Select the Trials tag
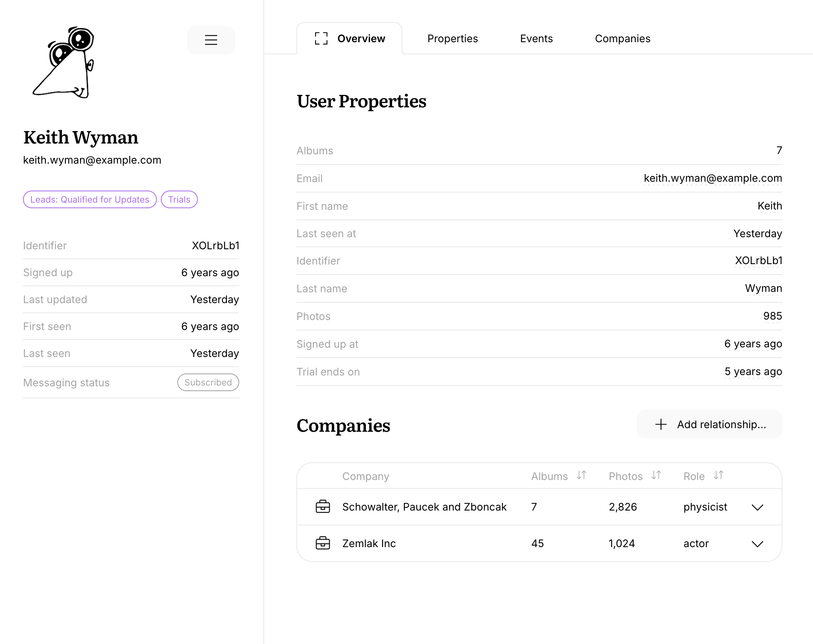The width and height of the screenshot is (813, 644). point(179,199)
